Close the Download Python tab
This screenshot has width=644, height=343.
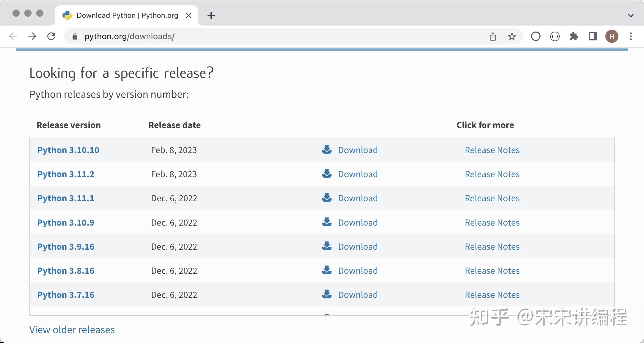point(188,15)
